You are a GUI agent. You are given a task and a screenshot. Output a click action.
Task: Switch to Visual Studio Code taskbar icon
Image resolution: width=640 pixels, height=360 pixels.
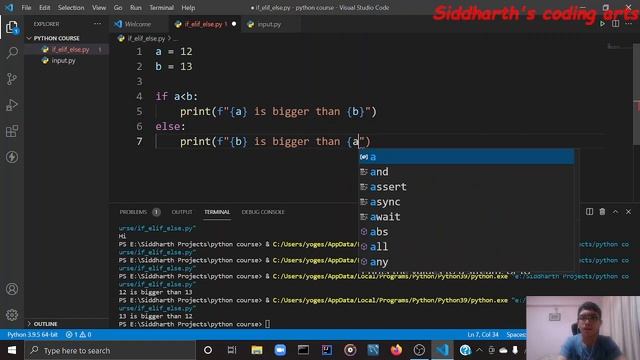[x=442, y=350]
